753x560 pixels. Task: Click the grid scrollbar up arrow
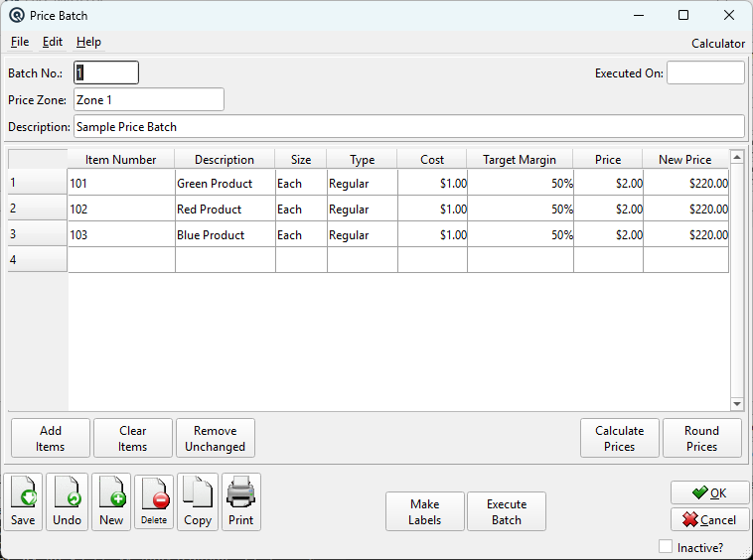pos(737,157)
